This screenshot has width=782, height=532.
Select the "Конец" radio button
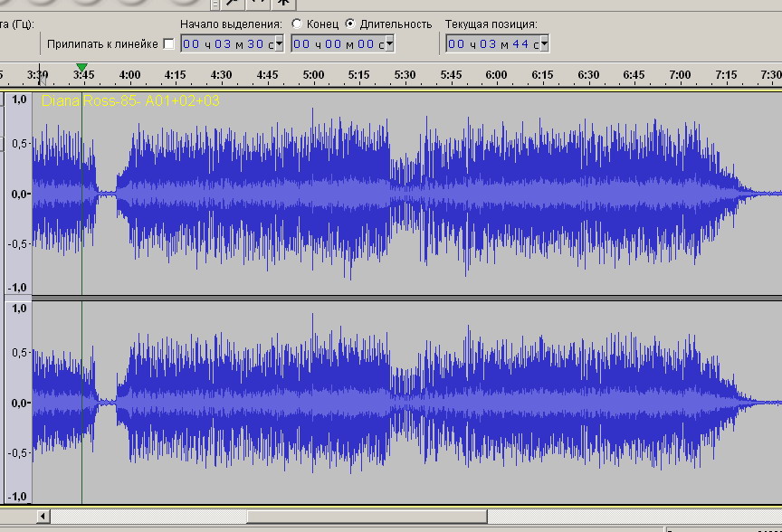point(297,24)
